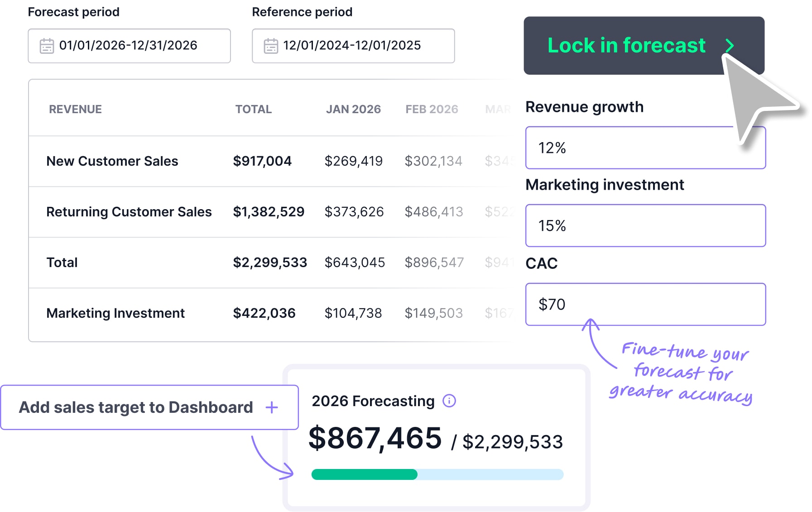This screenshot has height=512, width=812.
Task: Click the info icon beside 2026 Forecasting
Action: click(x=449, y=401)
